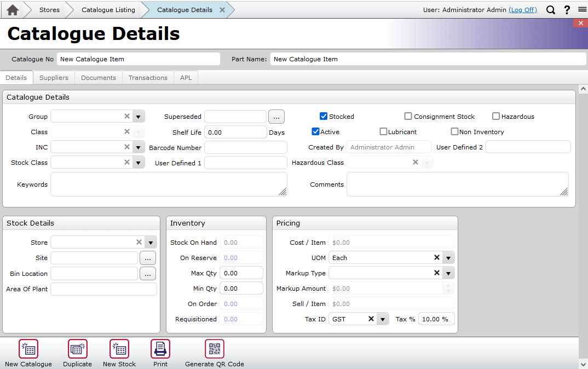588x369 pixels.
Task: Click the New Stock icon
Action: coord(119,349)
